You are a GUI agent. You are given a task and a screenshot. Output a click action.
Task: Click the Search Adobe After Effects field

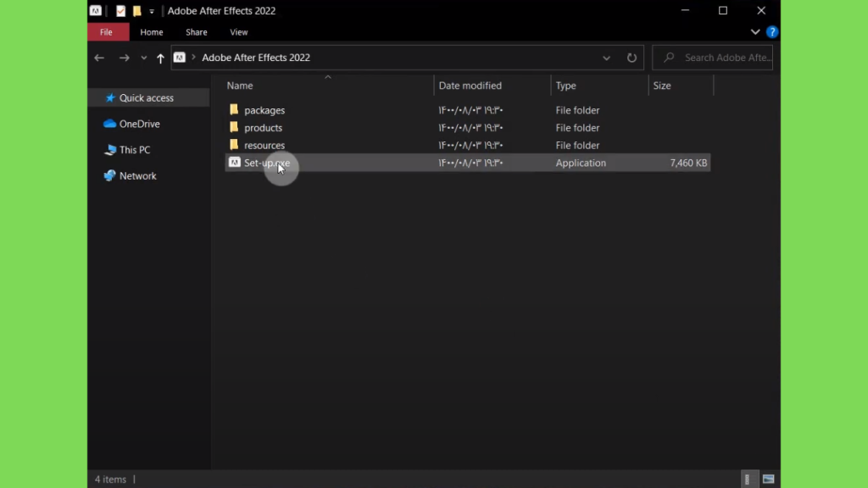coord(712,58)
